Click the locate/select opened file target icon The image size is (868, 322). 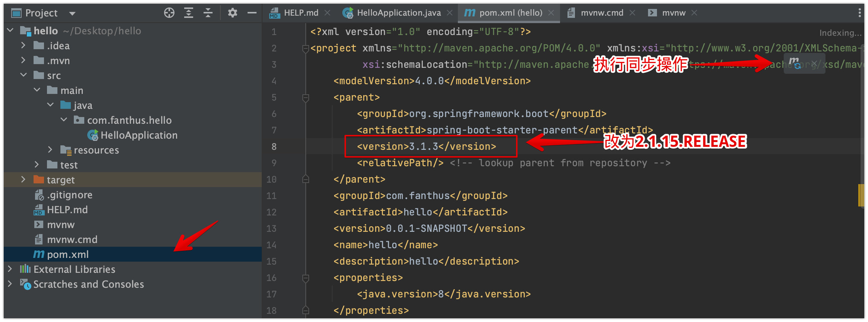tap(169, 13)
